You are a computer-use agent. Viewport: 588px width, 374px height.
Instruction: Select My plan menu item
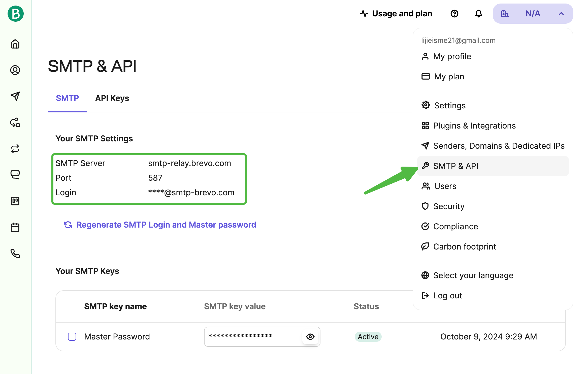pyautogui.click(x=493, y=77)
